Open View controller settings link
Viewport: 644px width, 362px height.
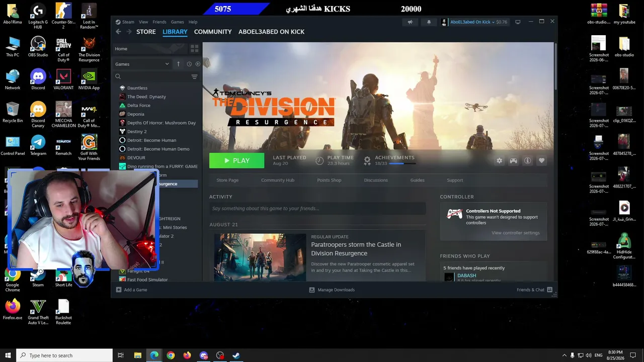click(515, 233)
